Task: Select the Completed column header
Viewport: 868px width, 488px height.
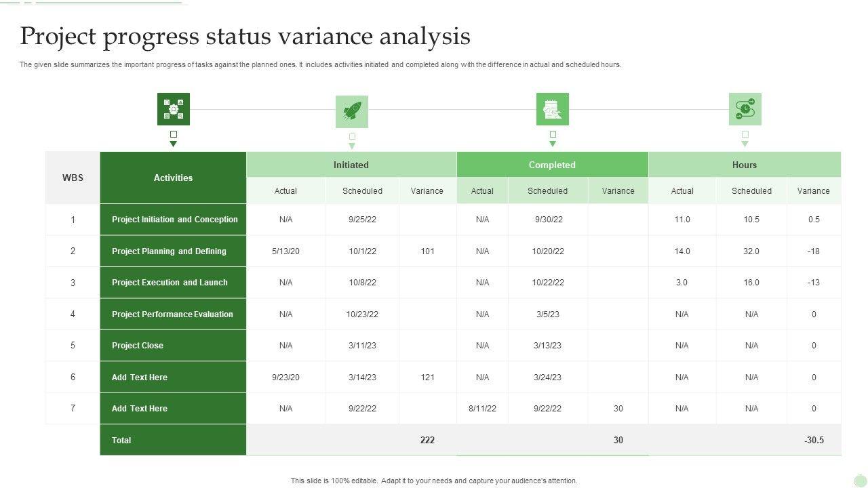Action: 552,165
